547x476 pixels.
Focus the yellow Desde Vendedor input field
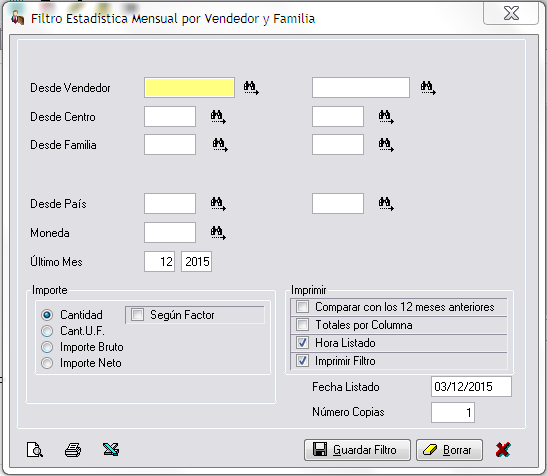click(189, 88)
